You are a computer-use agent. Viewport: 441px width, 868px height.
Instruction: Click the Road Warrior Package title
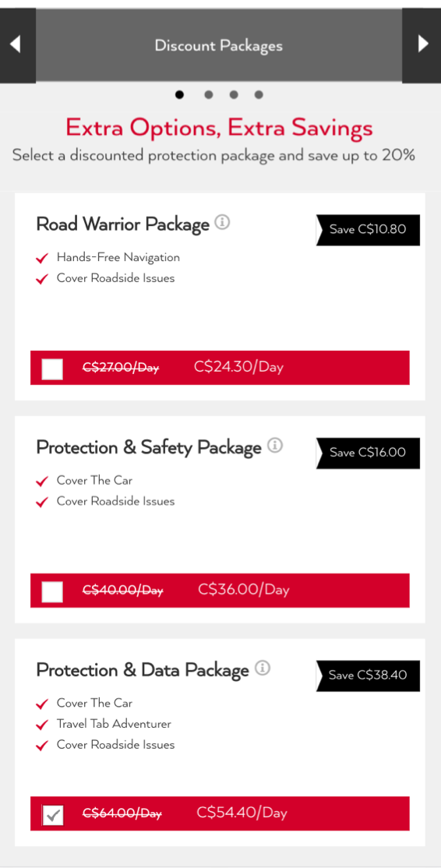123,224
